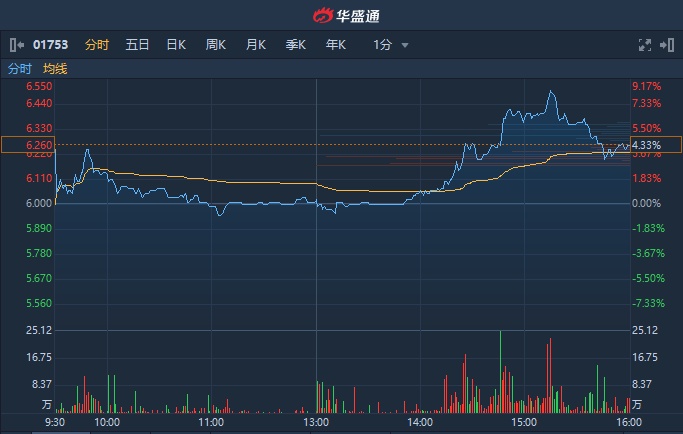Viewport: 683px width, 434px height.
Task: Show the 月K monthly chart
Action: [x=256, y=45]
